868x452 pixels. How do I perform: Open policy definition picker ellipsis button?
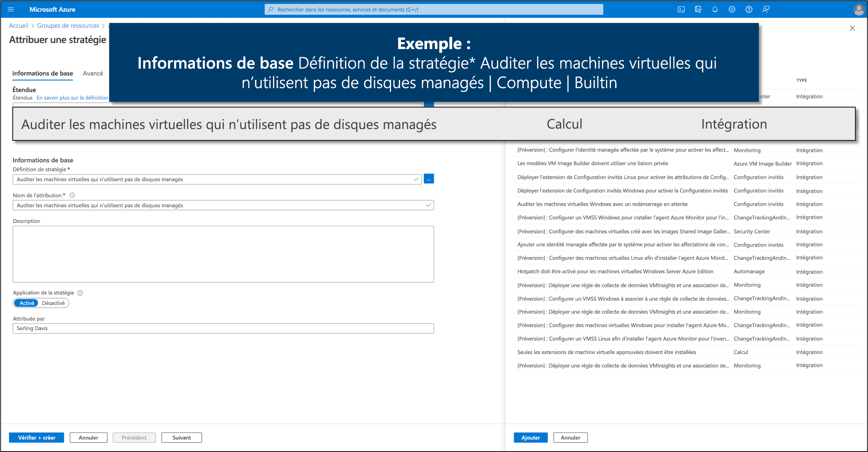[429, 179]
